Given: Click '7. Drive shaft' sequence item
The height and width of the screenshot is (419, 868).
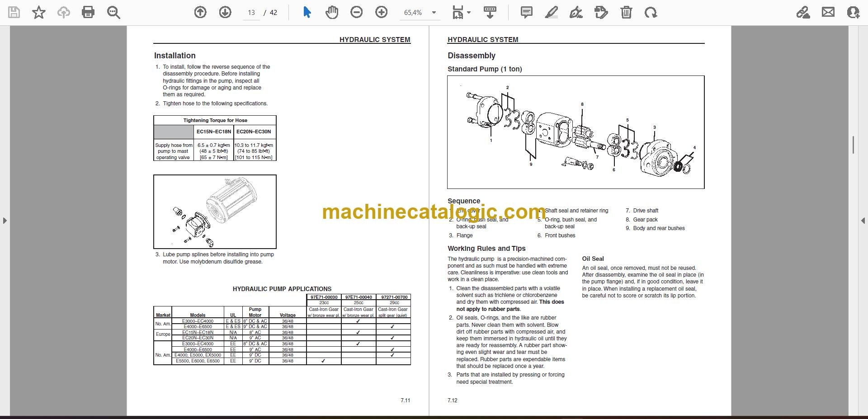Looking at the screenshot, I should pos(642,211).
